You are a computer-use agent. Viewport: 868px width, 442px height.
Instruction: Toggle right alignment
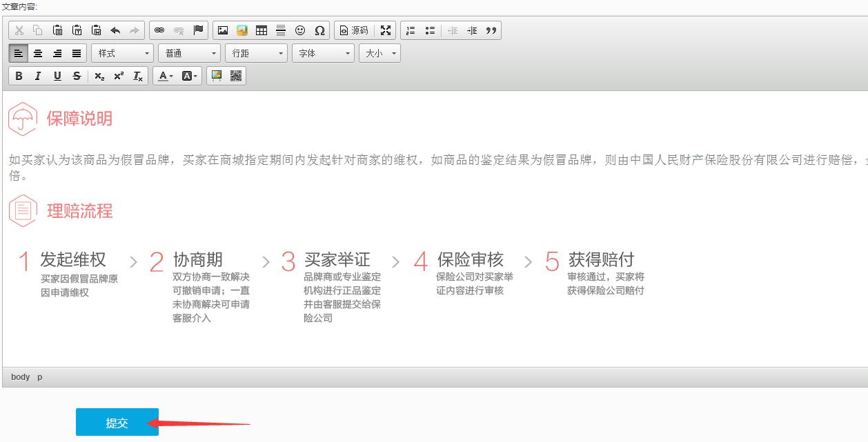(57, 53)
